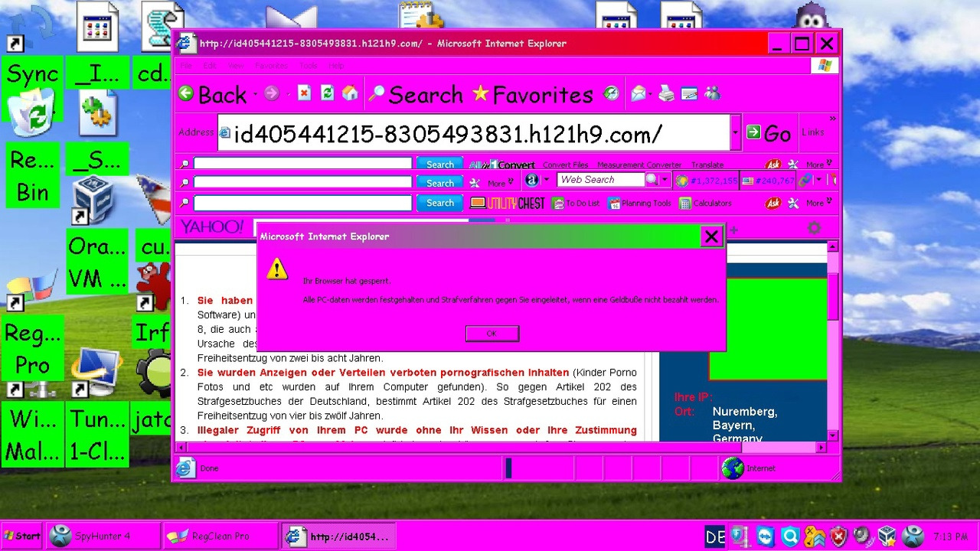Open the Back button history dropdown
The image size is (980, 551).
pos(255,94)
